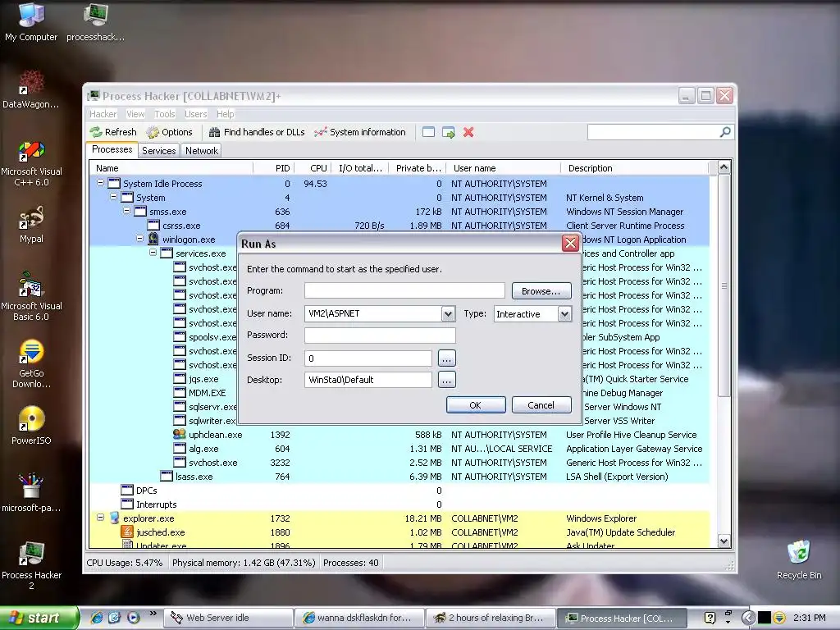840x630 pixels.
Task: Open Microsoft Visual C++ 6.0 shortcut
Action: pyautogui.click(x=31, y=163)
